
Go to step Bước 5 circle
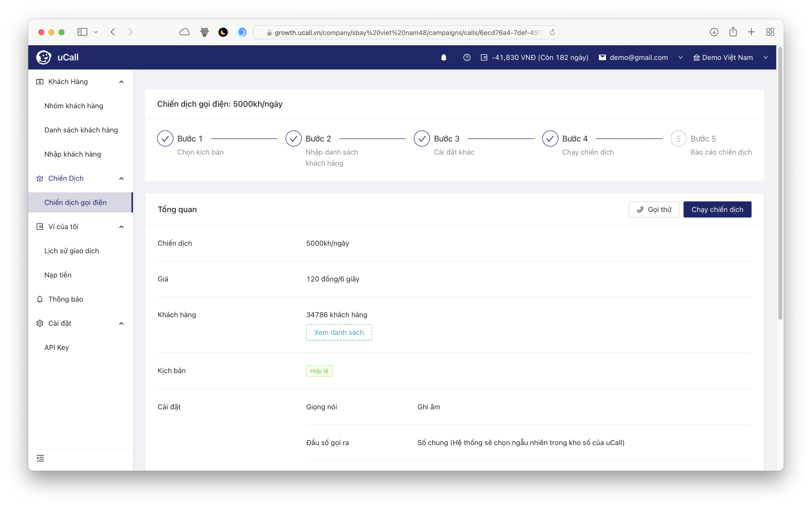click(x=678, y=139)
